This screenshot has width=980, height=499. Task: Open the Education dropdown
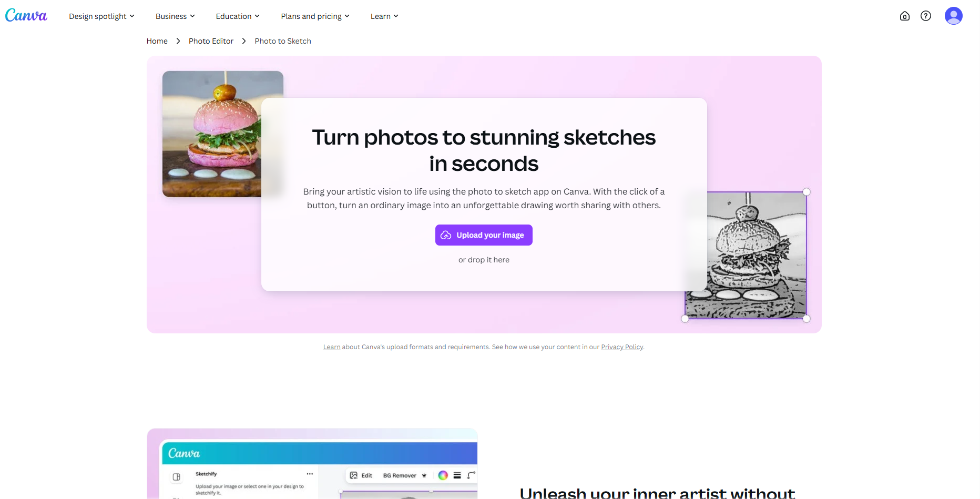point(237,16)
